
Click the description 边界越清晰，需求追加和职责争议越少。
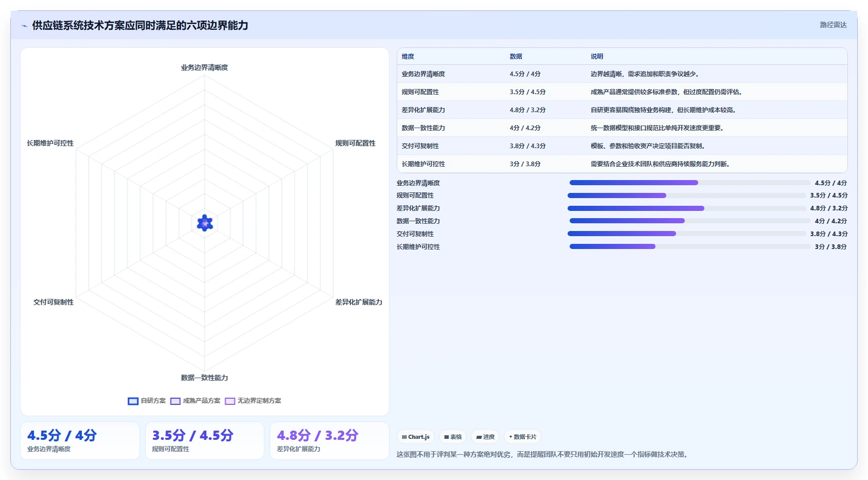pyautogui.click(x=645, y=74)
